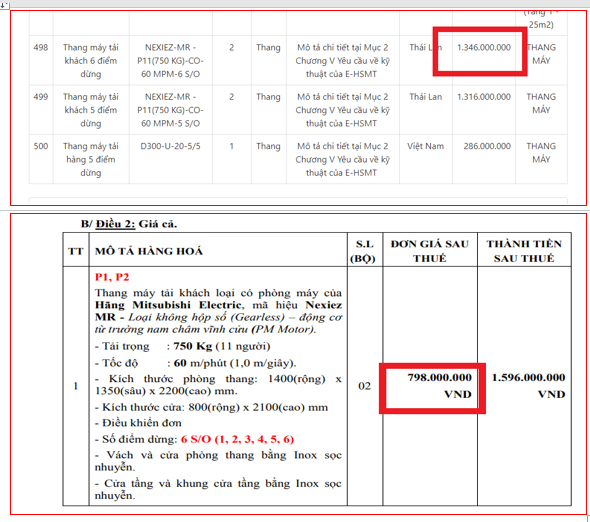
Task: Click the unit price '798.000.000 VND'
Action: pos(439,386)
